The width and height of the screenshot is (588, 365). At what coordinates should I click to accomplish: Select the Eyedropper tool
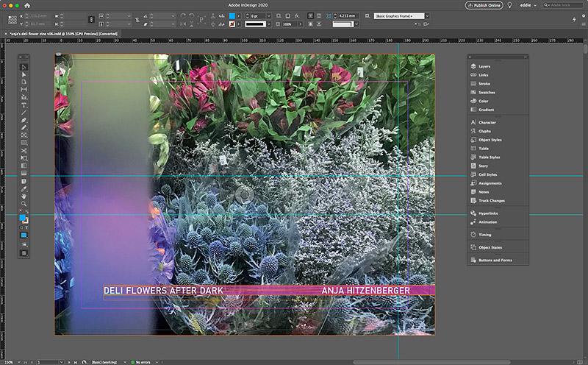pos(24,189)
